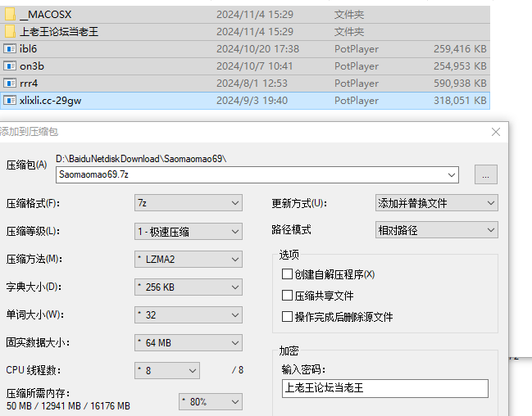
Task: Tick 操作完成后删除源文件 checkbox
Action: point(287,317)
